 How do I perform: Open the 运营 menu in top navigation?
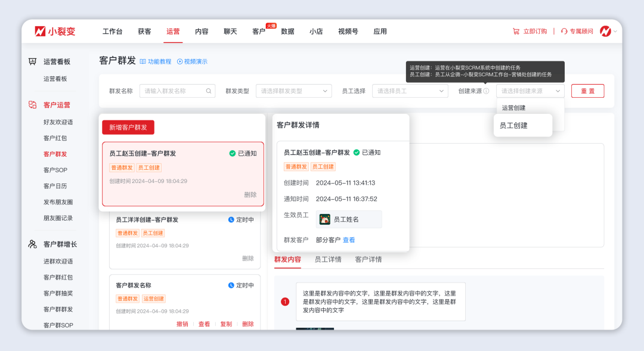(173, 31)
